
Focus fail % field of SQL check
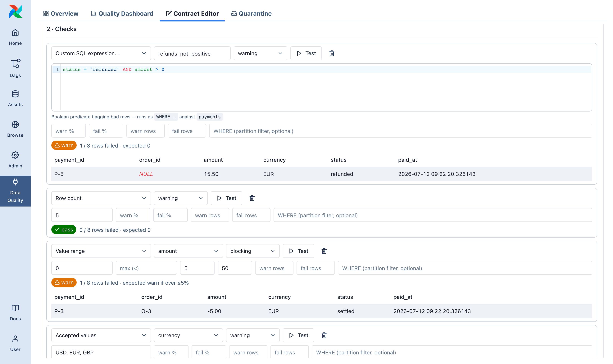106,131
